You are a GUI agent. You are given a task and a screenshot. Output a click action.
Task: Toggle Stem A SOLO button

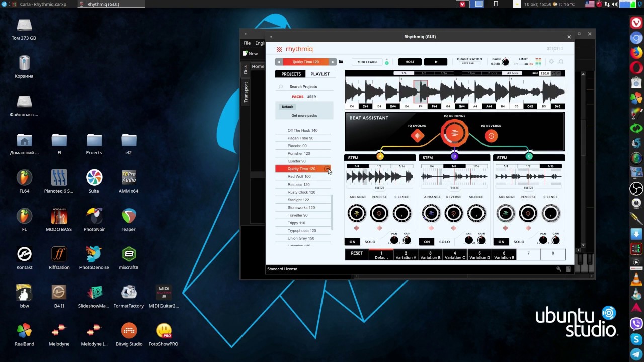(370, 242)
